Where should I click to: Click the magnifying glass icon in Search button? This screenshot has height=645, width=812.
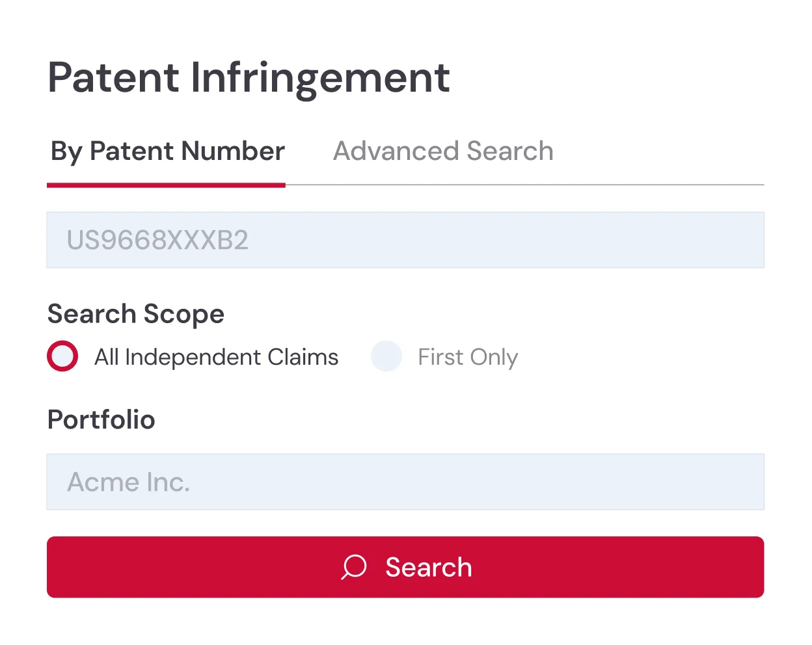354,567
